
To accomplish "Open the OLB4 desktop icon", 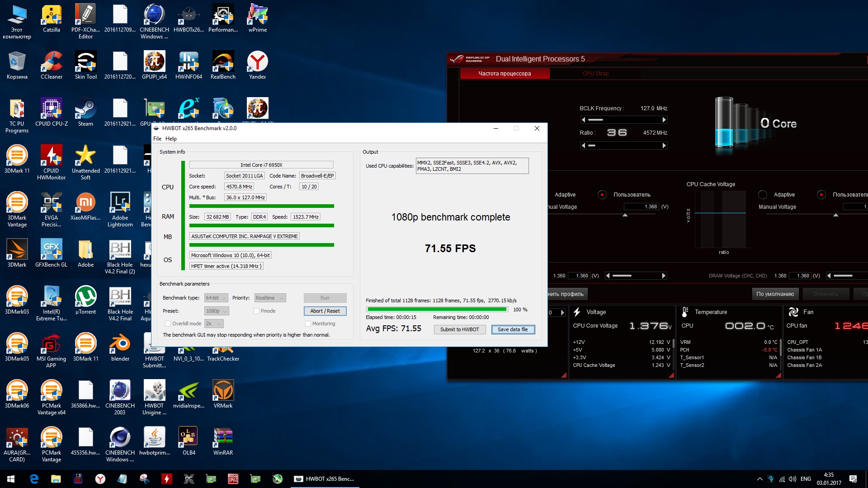I will (189, 441).
